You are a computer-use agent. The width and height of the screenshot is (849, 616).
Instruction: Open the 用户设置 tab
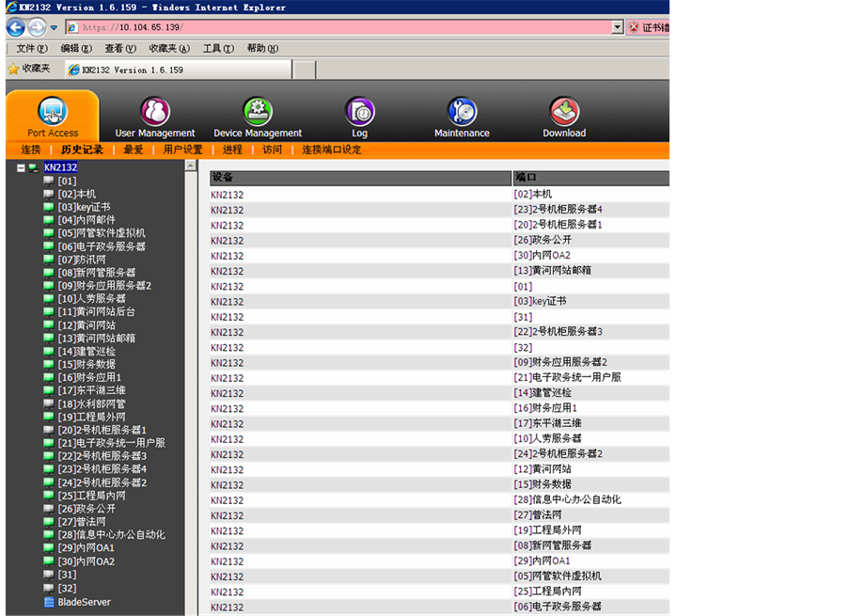point(182,150)
